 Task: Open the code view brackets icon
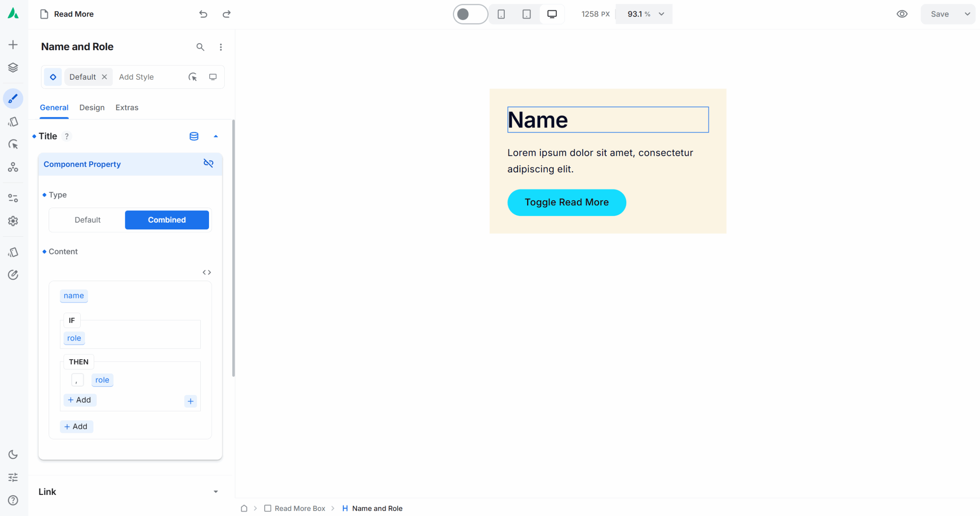click(207, 272)
